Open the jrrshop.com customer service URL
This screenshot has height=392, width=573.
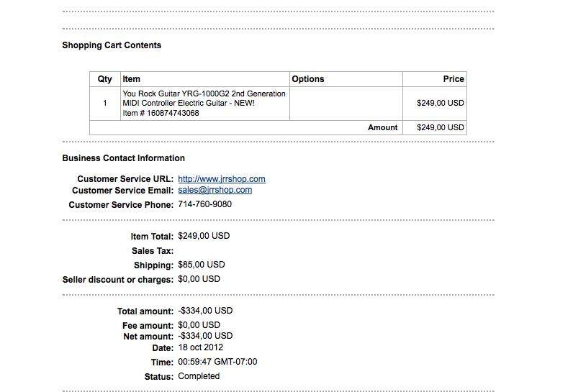pos(222,179)
